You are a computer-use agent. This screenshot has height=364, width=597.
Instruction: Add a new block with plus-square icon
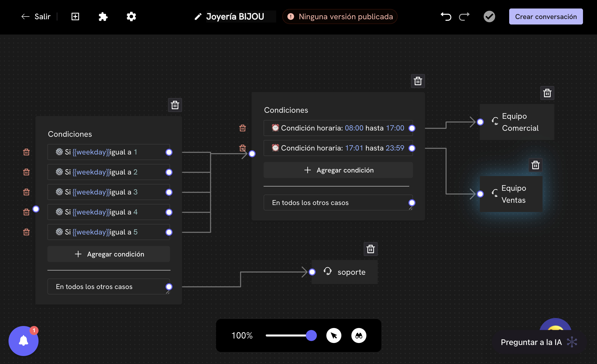75,16
